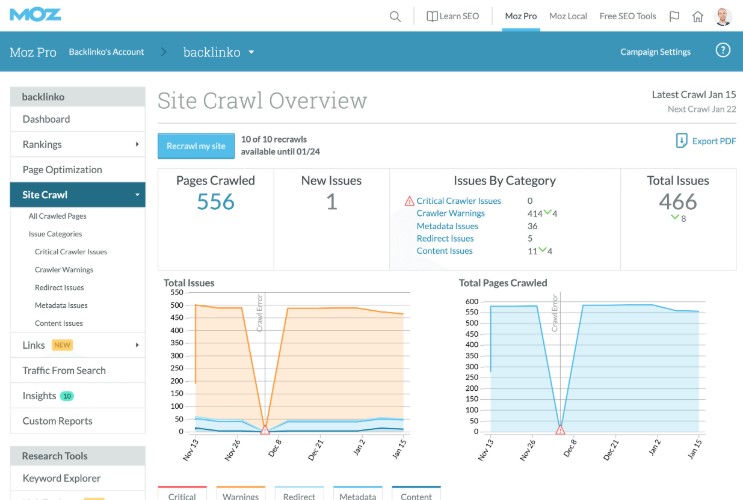The height and width of the screenshot is (500, 743).
Task: Switch to the Metadata issues tab
Action: [x=358, y=493]
